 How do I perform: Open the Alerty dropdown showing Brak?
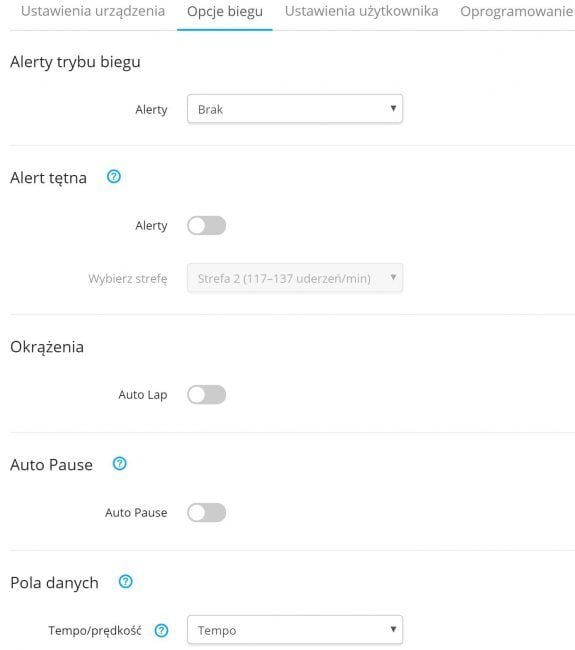point(295,109)
